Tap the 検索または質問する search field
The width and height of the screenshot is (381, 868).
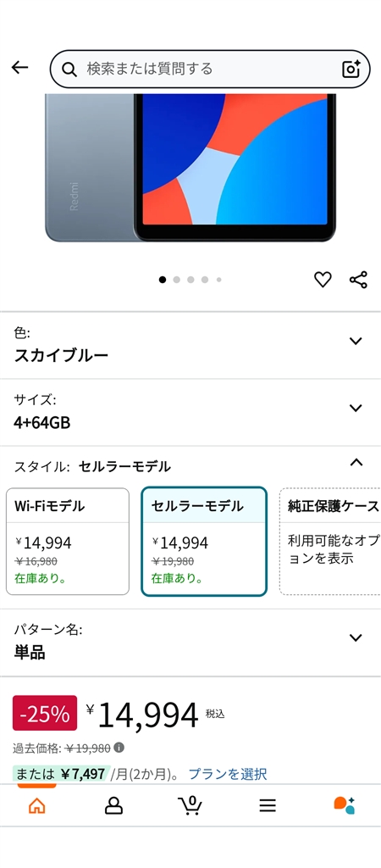[210, 69]
